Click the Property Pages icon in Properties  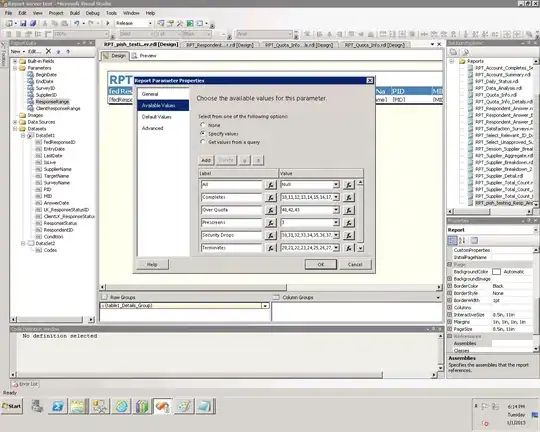click(474, 240)
